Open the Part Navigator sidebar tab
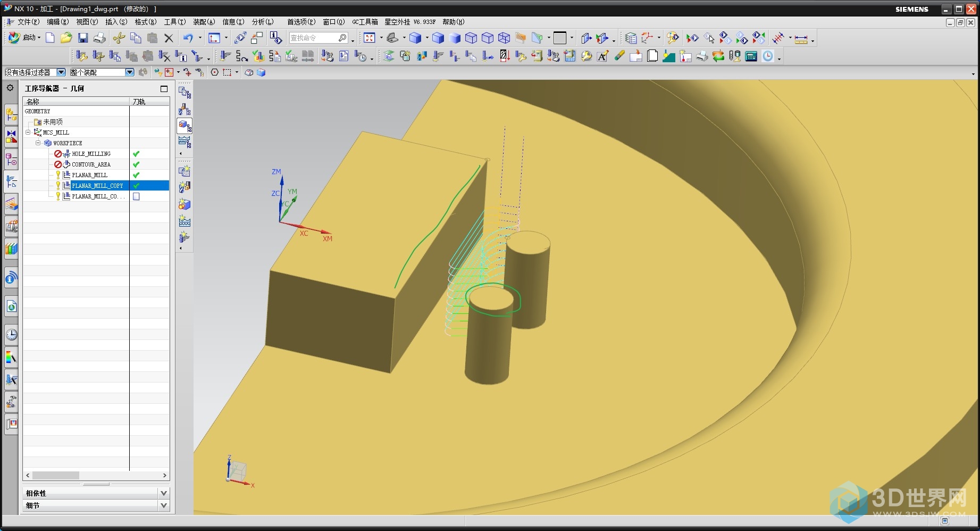 coord(11,159)
